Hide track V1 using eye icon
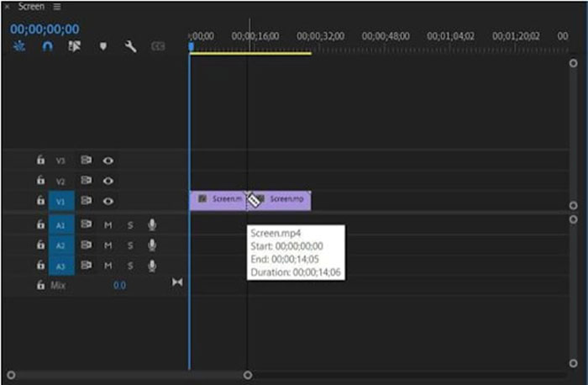The height and width of the screenshot is (385, 588). click(108, 201)
